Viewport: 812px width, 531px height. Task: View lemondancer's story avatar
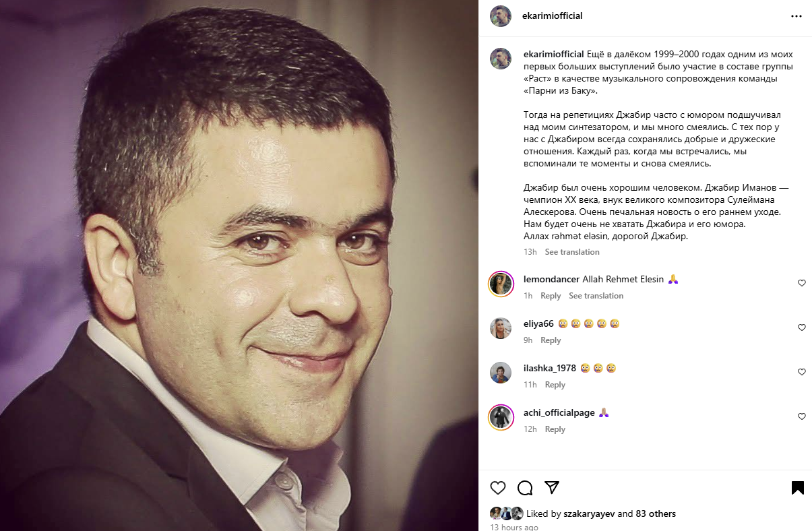[x=501, y=284]
